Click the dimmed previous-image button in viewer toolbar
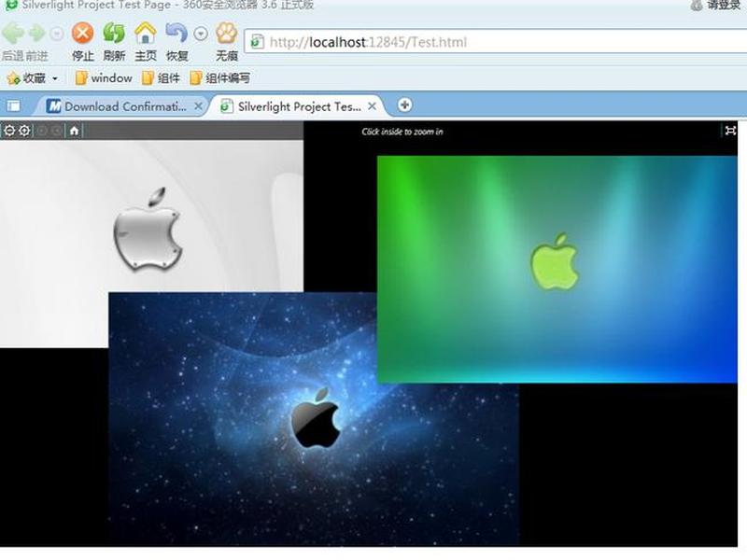Image resolution: width=747 pixels, height=560 pixels. 42,131
